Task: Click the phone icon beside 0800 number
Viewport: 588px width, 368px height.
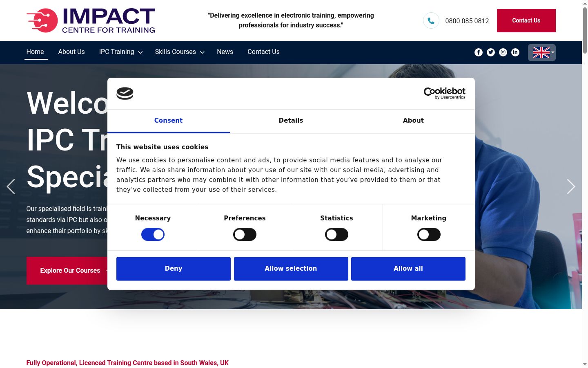Action: coord(431,20)
